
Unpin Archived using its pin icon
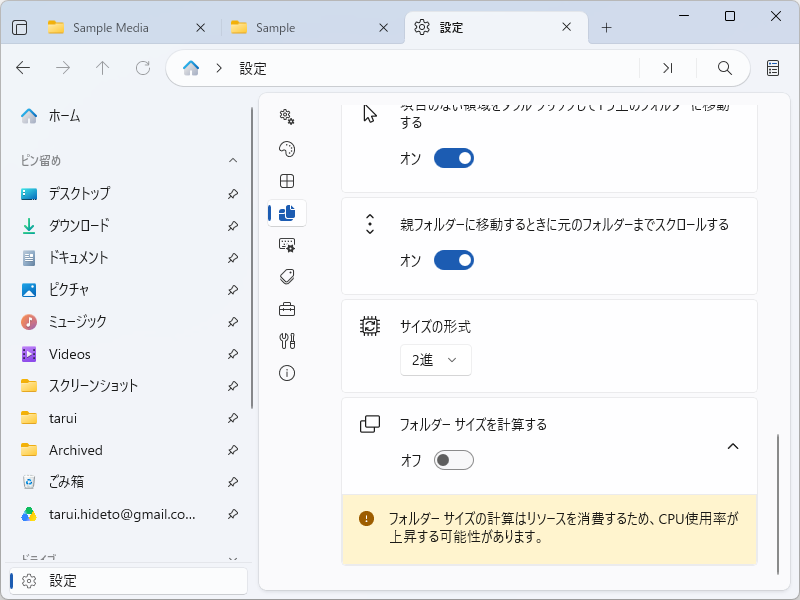click(233, 450)
